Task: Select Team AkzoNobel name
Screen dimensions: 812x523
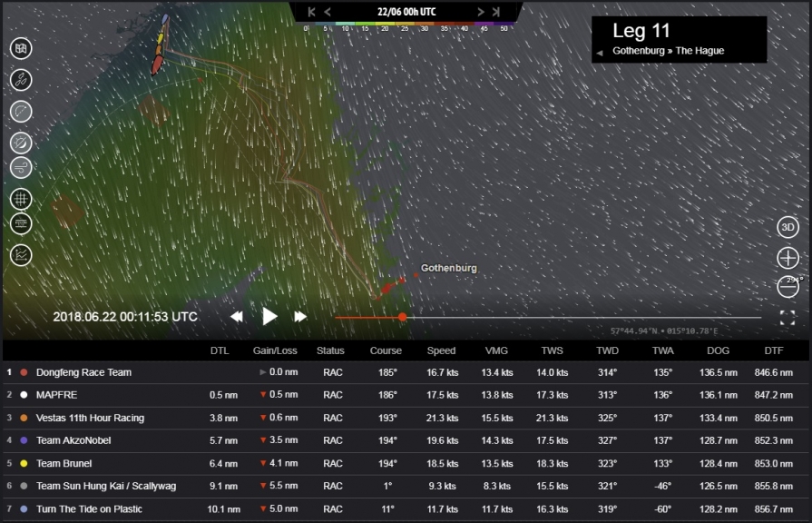Action: coord(73,440)
